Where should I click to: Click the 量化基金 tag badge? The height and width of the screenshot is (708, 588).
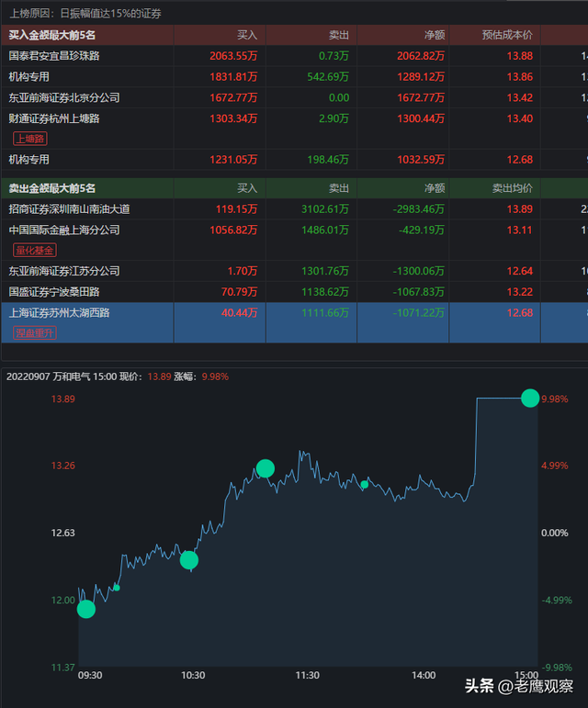pyautogui.click(x=35, y=250)
